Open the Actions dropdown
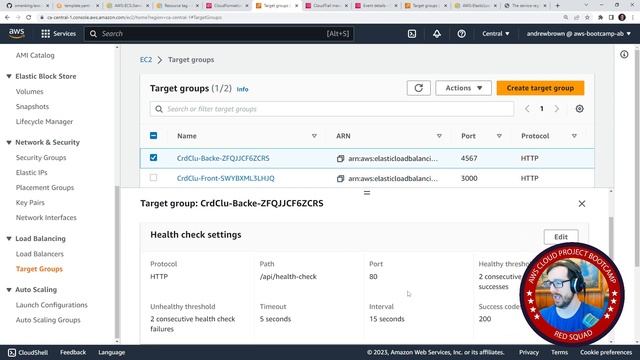Screen dimensions: 640x360 (463, 88)
